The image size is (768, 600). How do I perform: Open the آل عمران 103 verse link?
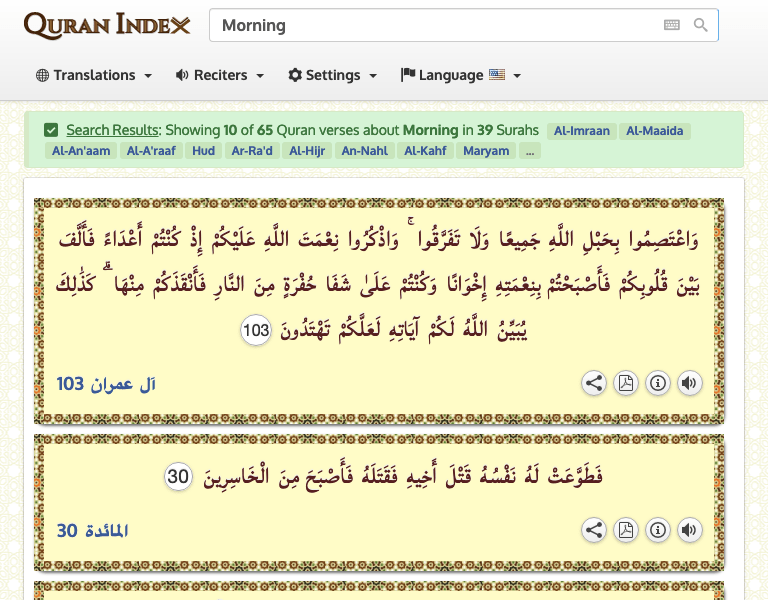pos(106,384)
